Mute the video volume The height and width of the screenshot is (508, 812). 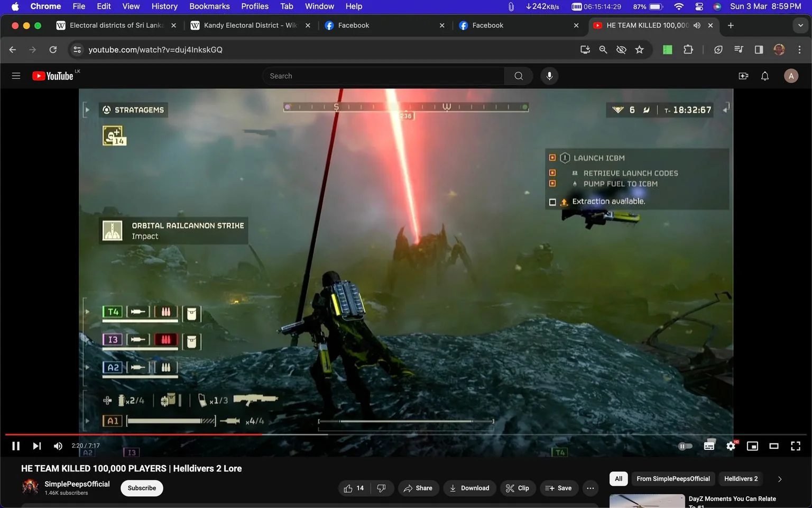[x=58, y=446]
